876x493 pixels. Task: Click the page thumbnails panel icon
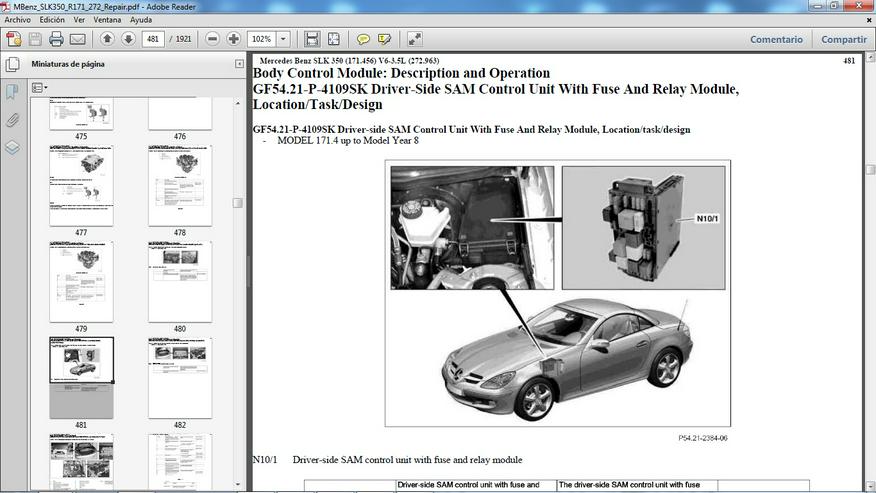12,64
